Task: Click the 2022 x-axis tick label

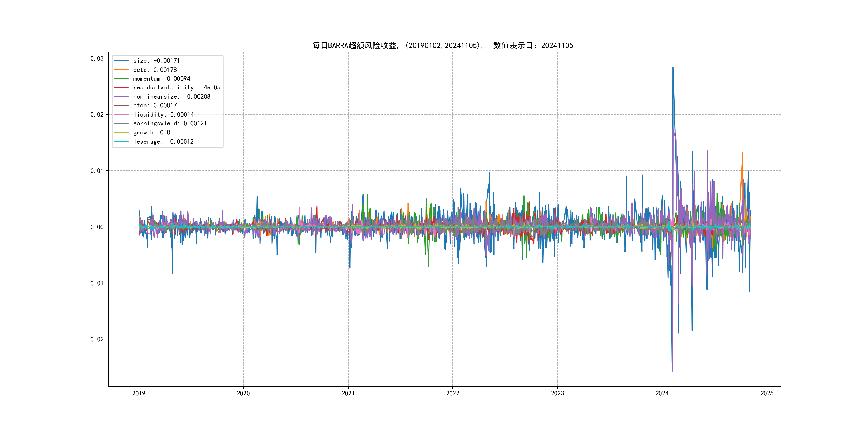Action: pos(452,393)
